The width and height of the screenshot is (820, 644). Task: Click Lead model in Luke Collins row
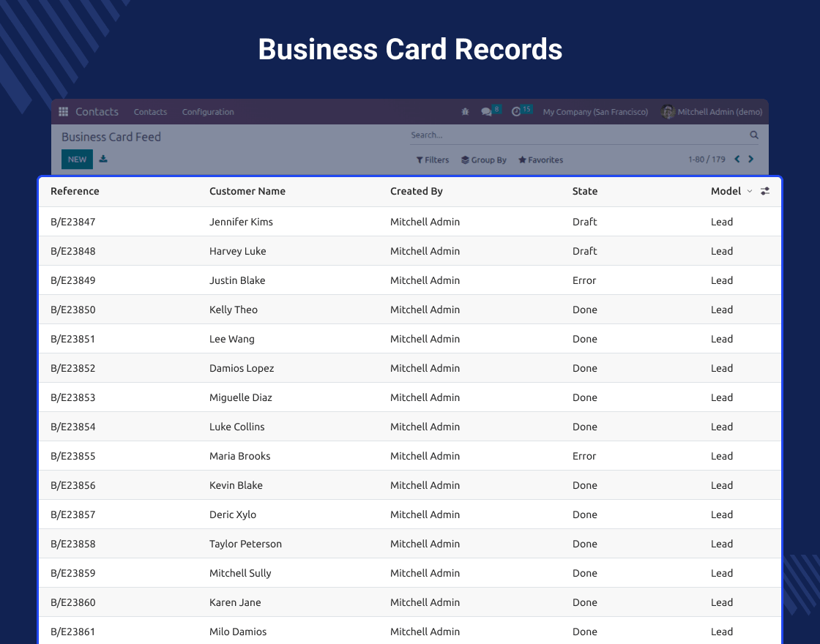pyautogui.click(x=722, y=427)
